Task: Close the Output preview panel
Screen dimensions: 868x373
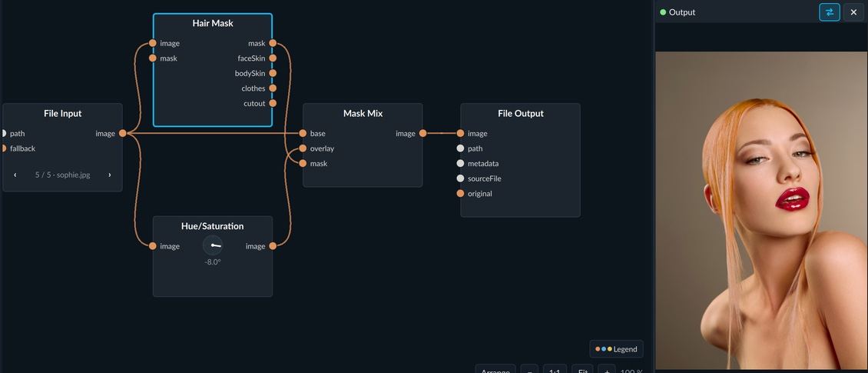Action: coord(853,12)
